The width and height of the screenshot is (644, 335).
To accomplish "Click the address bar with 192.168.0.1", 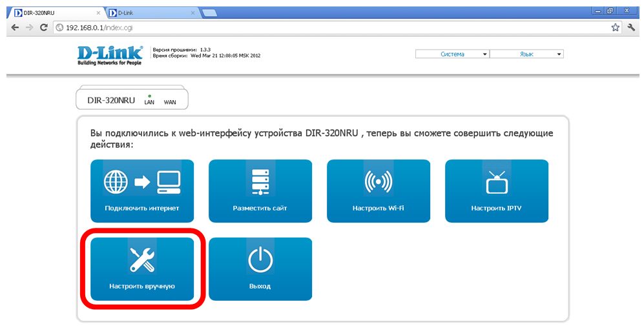I will coord(323,28).
